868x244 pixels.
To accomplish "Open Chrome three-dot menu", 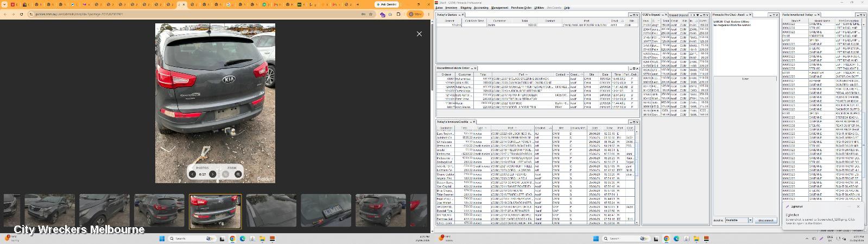I will 428,14.
